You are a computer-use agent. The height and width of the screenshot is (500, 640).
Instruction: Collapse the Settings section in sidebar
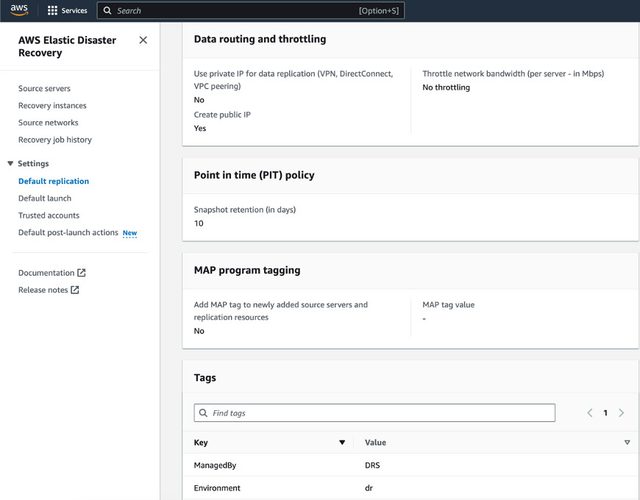[x=10, y=163]
